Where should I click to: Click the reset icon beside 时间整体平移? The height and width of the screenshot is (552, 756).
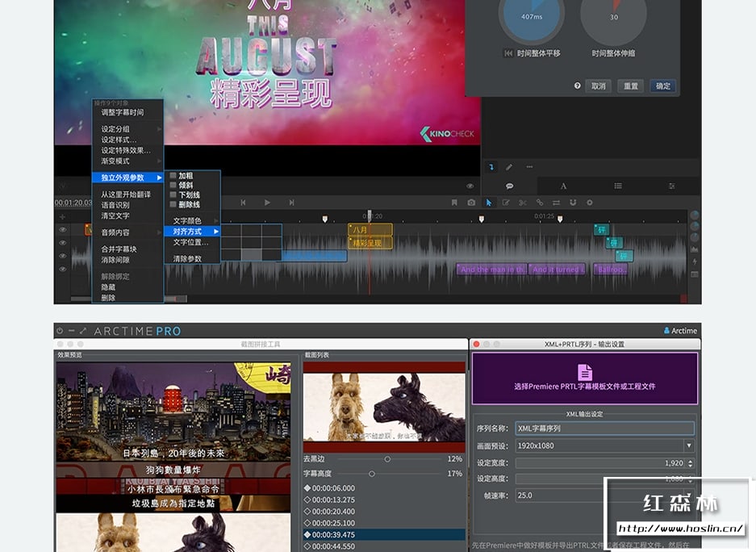[x=508, y=53]
